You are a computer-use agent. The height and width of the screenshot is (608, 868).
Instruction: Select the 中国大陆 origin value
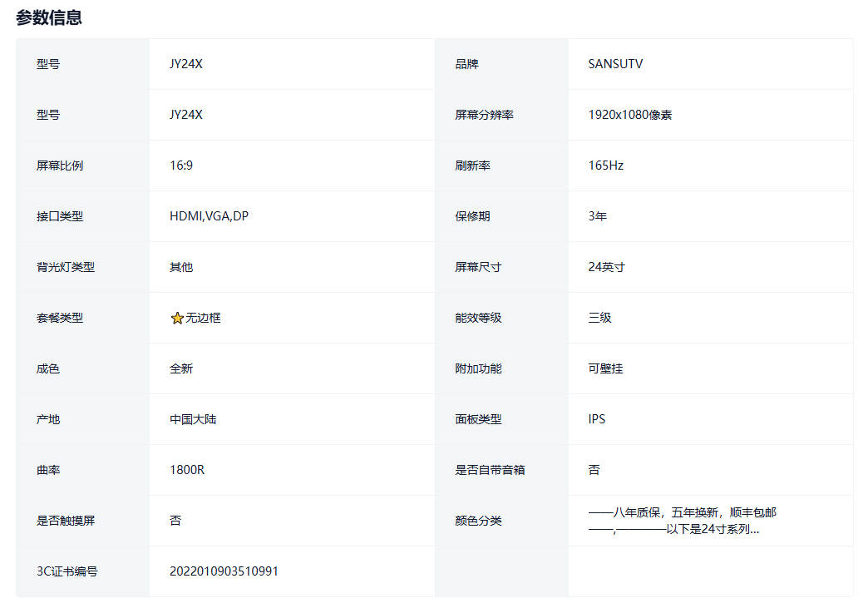click(193, 419)
